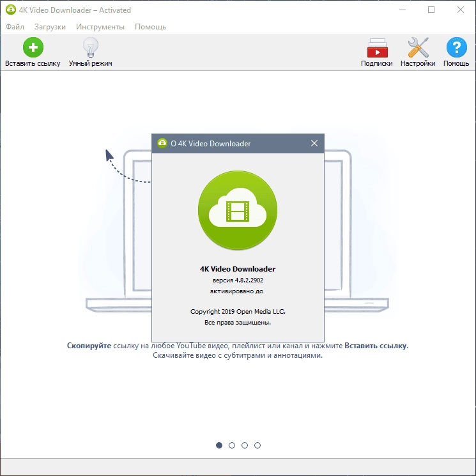Close the About 4K Video Downloader dialog
Image resolution: width=476 pixels, height=476 pixels.
(314, 143)
